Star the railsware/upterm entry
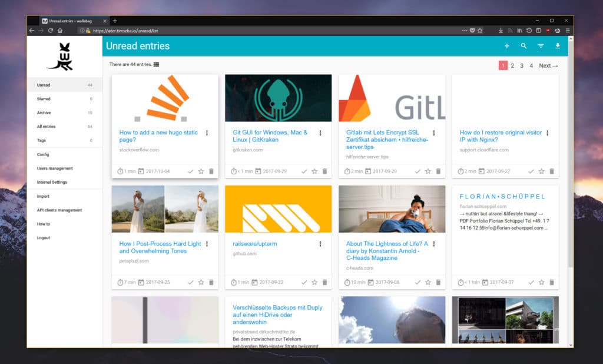Screen dimensions: 603x364 point(314,283)
